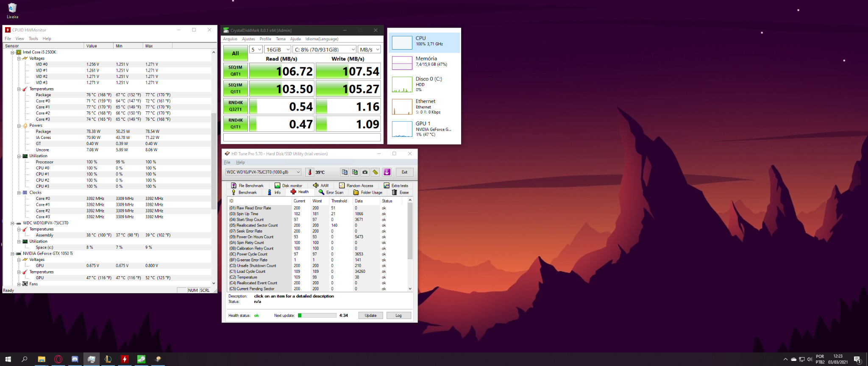The width and height of the screenshot is (868, 366).
Task: Collapse the Intel Core i5 2500K tree node
Action: [13, 52]
